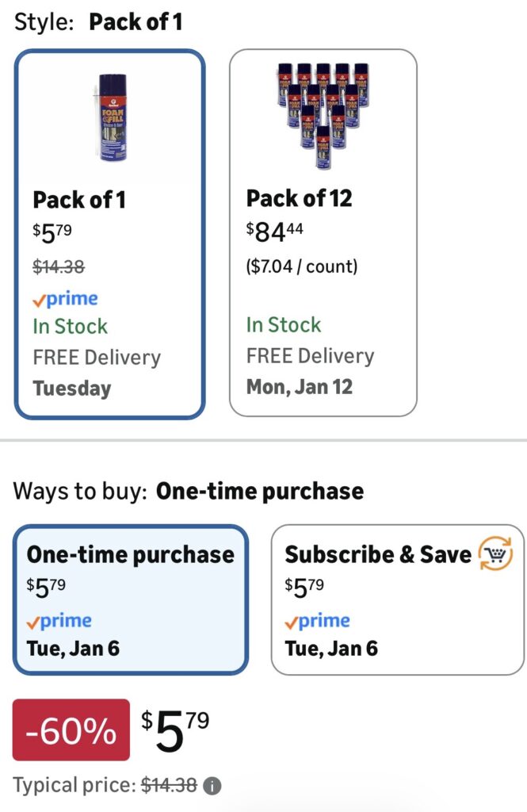The image size is (527, 812).
Task: Click the Mon, Jan 12 delivery date
Action: (x=300, y=388)
